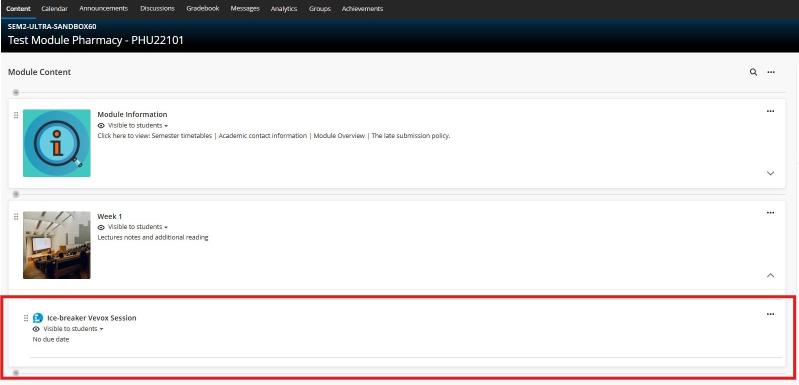This screenshot has height=385, width=799.
Task: Add content above Module Information with plus
Action: (16, 92)
